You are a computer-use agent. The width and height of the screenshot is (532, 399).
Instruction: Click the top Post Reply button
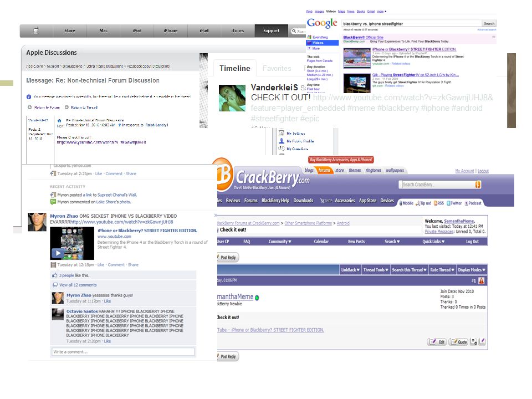point(228,258)
